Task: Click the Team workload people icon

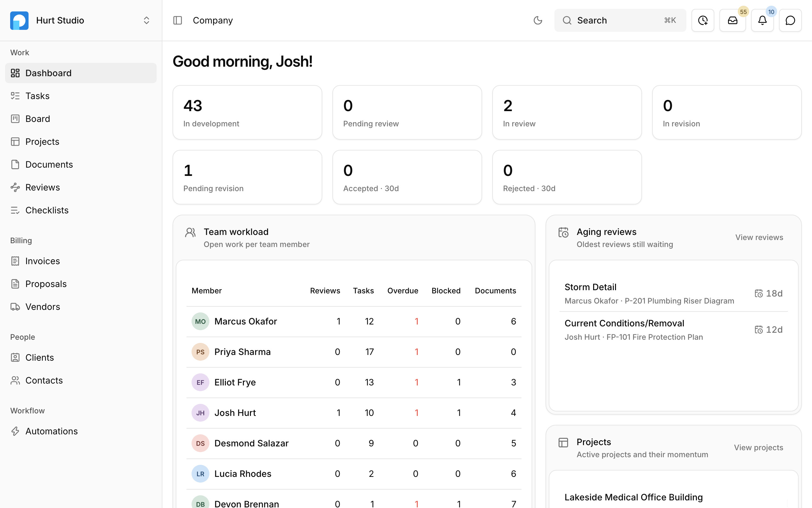Action: click(x=190, y=232)
